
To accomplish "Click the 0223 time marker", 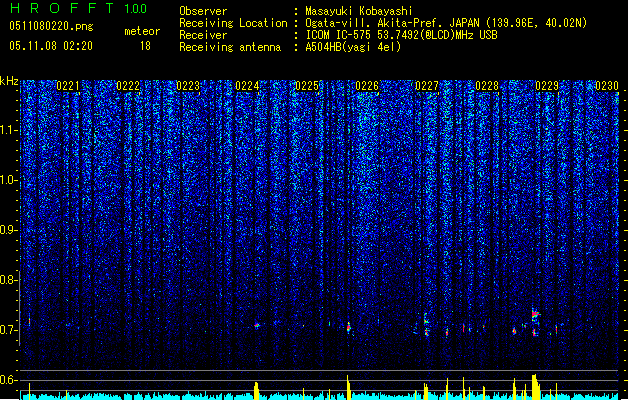I will [x=188, y=86].
